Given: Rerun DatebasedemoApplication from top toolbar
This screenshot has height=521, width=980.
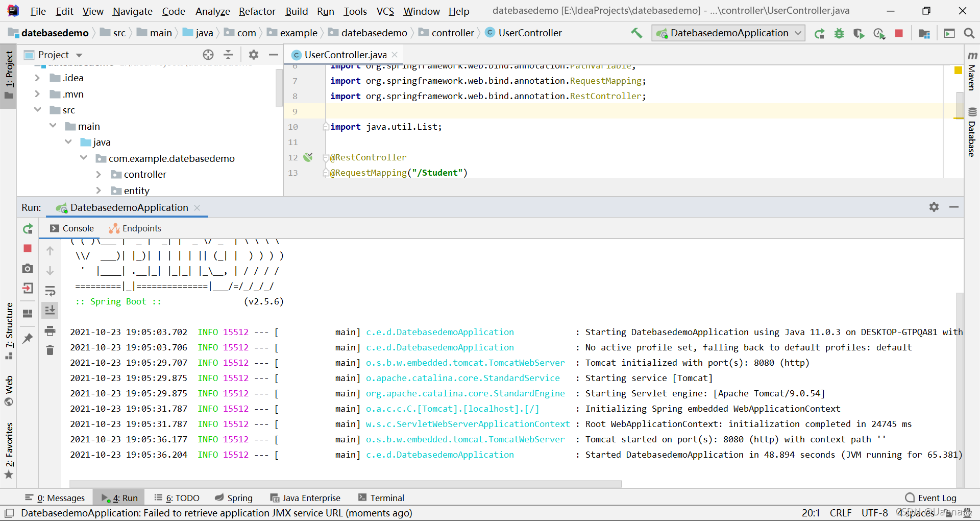Looking at the screenshot, I should click(x=819, y=33).
